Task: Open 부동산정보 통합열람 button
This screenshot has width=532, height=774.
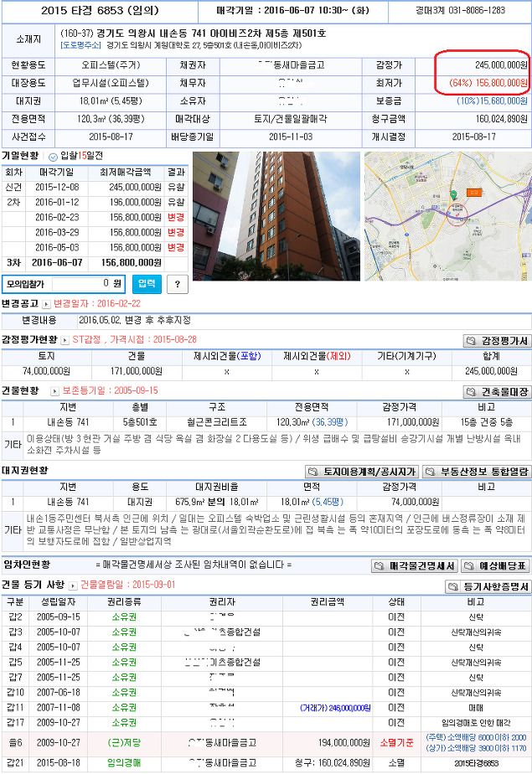Action: tap(477, 472)
